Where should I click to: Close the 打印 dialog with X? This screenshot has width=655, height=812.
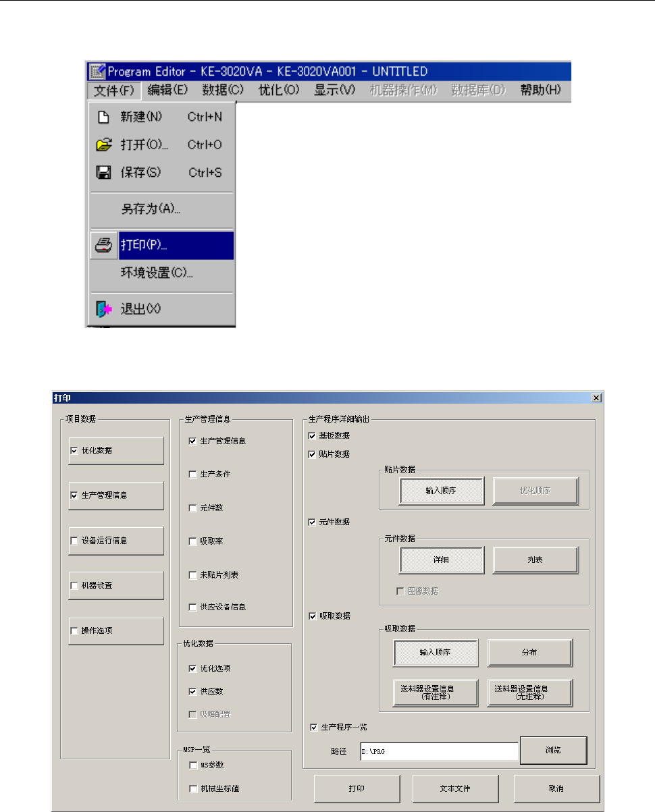tap(596, 398)
